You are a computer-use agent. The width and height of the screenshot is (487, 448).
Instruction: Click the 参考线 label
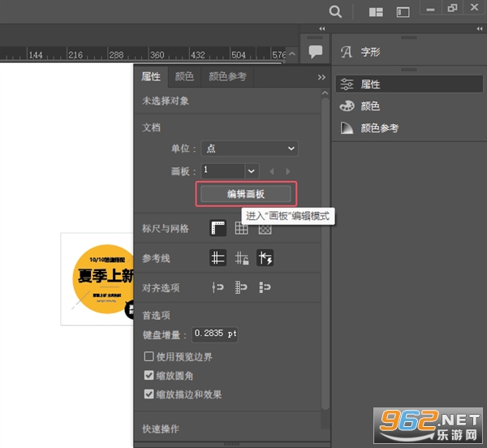156,258
